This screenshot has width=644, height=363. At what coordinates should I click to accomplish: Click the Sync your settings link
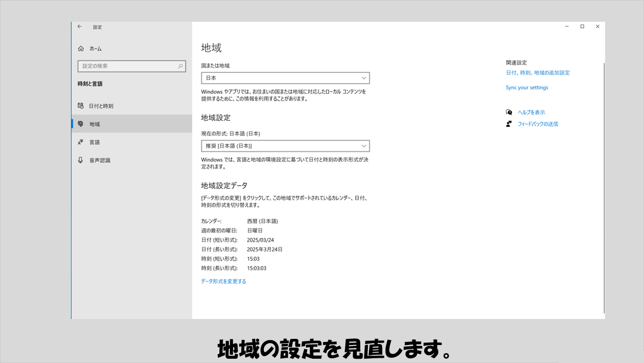(527, 88)
